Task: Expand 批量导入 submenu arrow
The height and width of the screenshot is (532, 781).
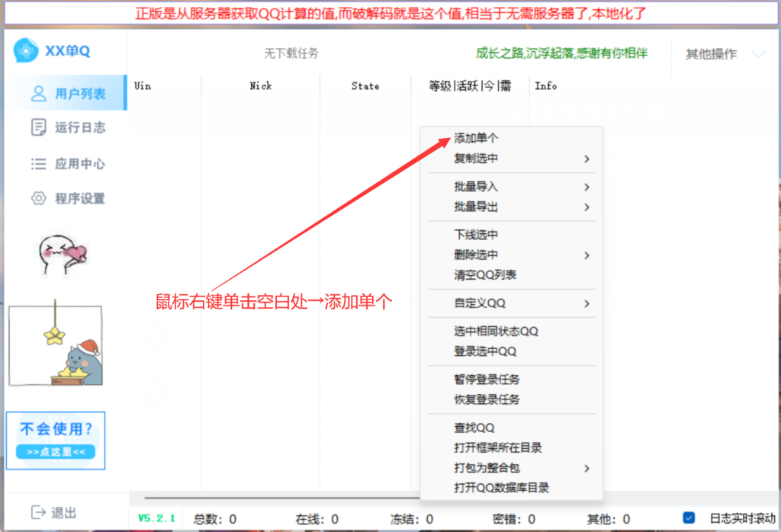Action: 587,187
